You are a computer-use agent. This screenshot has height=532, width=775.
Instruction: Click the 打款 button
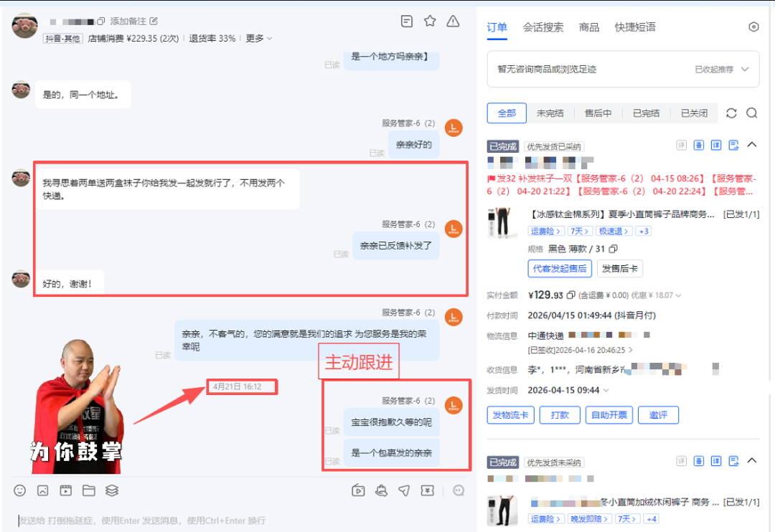point(560,415)
